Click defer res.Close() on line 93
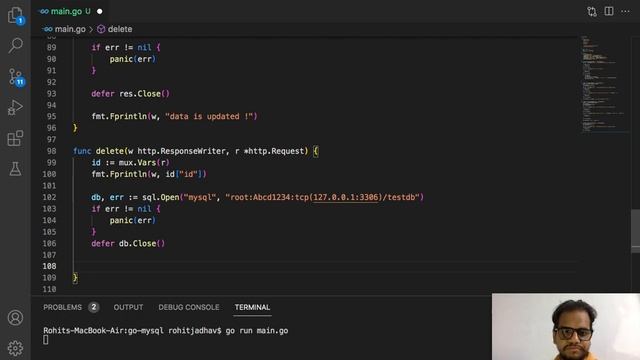The height and width of the screenshot is (360, 640). point(130,93)
